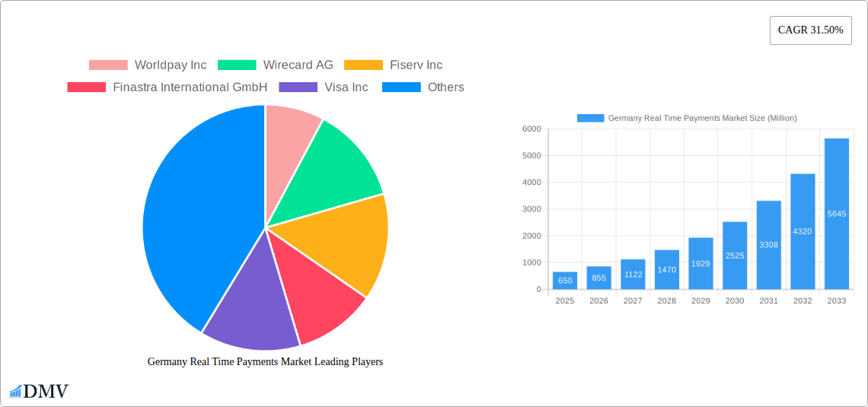Click the Germany Real Time Payments Market Leading Players caption
The image size is (868, 407).
(265, 361)
